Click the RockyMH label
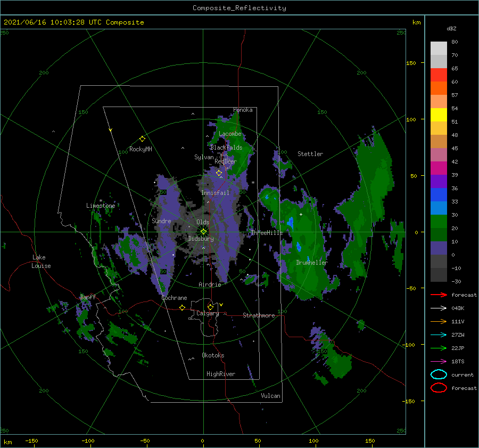The image size is (479, 448). [141, 149]
